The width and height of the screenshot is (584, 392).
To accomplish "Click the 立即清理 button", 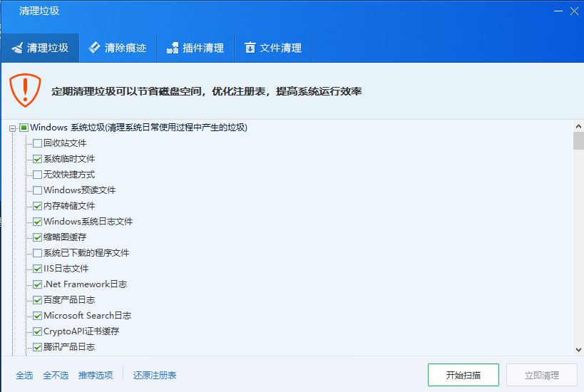I will (542, 375).
